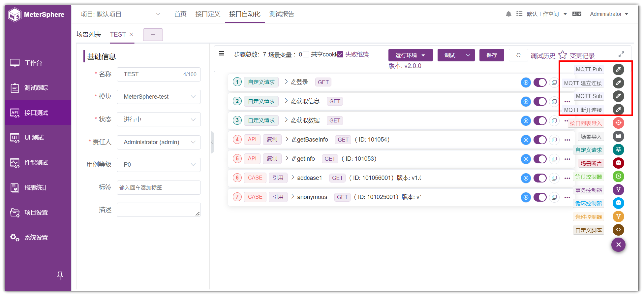Open the 状态 进行中 dropdown
This screenshot has width=644, height=297.
pyautogui.click(x=159, y=119)
